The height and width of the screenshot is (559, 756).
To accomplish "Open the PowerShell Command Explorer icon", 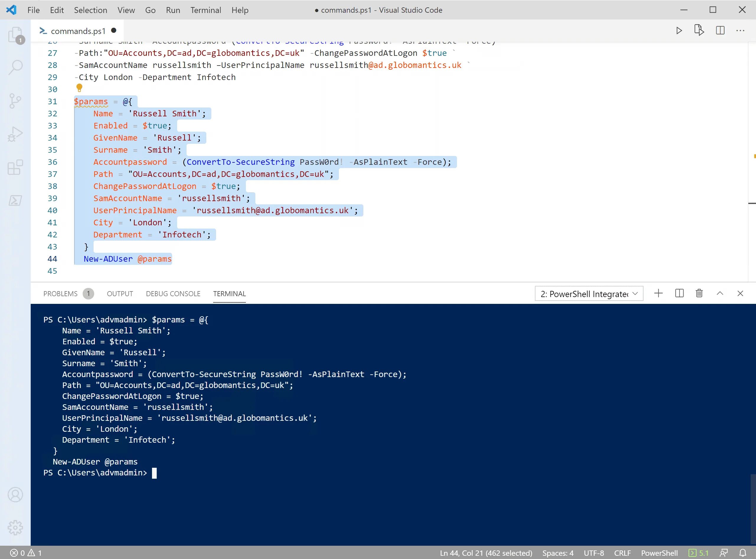I will click(x=15, y=200).
